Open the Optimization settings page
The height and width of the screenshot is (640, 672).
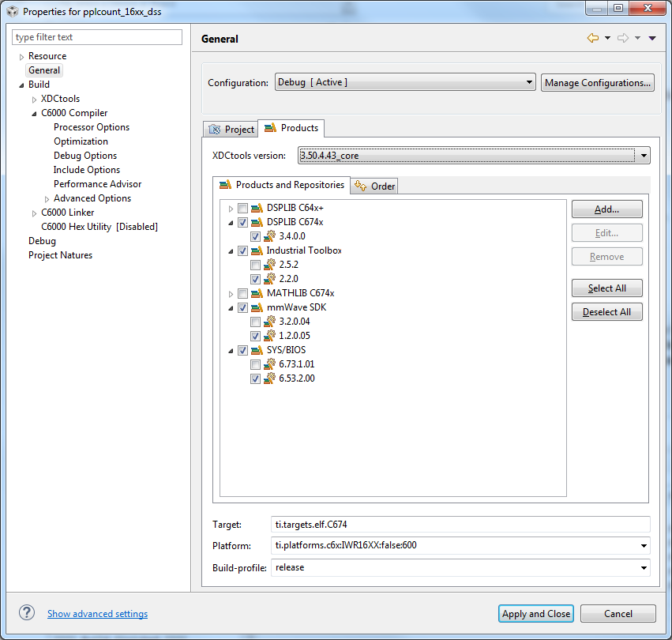[x=81, y=141]
